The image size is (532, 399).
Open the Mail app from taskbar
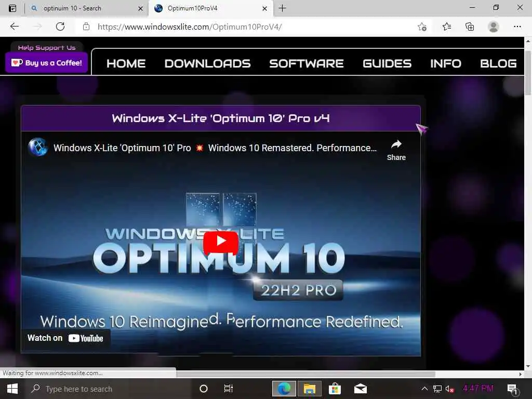(361, 389)
